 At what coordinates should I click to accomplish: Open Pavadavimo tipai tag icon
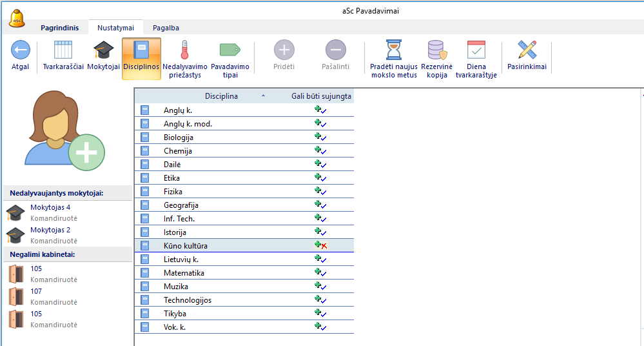point(230,50)
